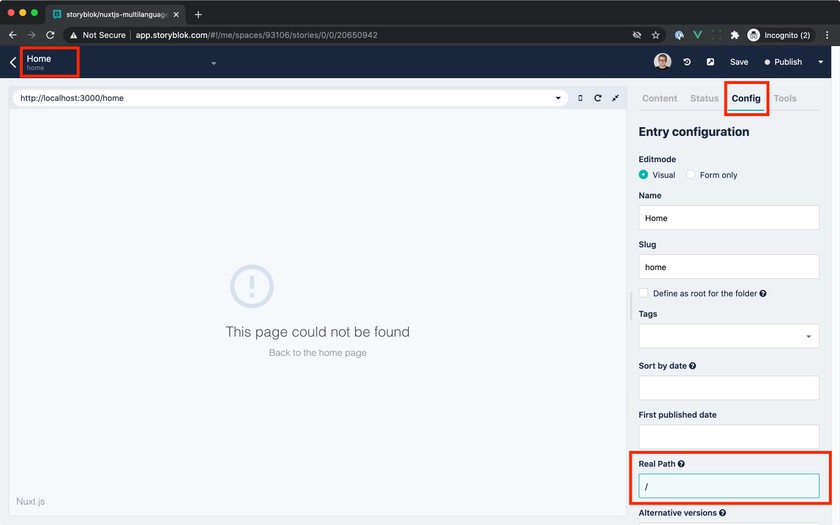Image resolution: width=840 pixels, height=525 pixels.
Task: Expand the Publish options dropdown arrow
Action: point(820,62)
